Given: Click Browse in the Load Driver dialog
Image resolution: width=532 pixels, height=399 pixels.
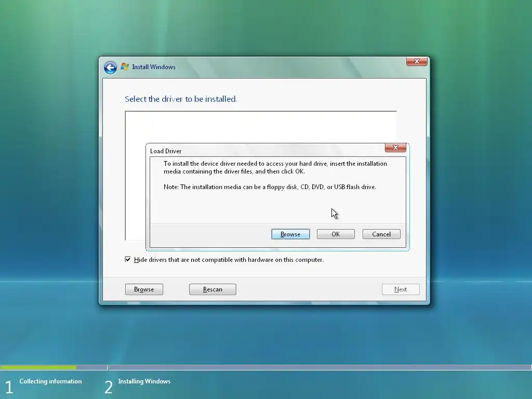Looking at the screenshot, I should tap(290, 234).
